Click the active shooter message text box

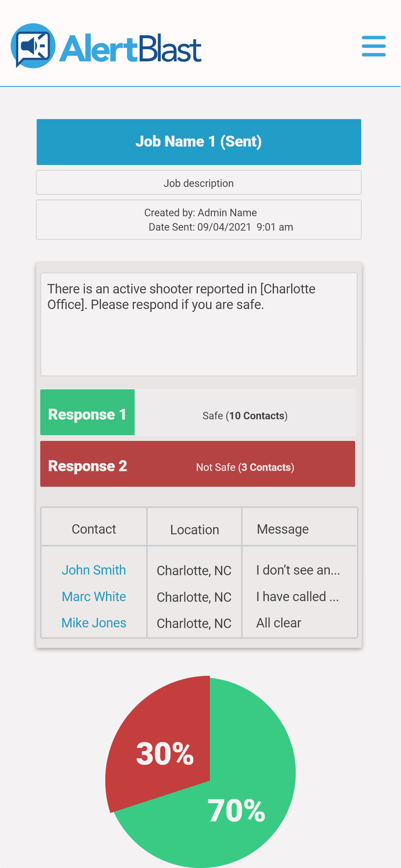199,324
